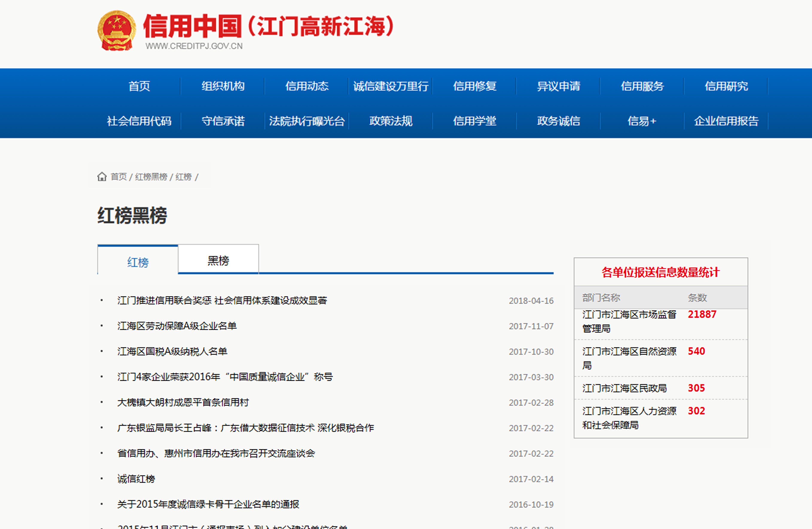Open the 组织机构 menu item
The width and height of the screenshot is (812, 529).
223,86
